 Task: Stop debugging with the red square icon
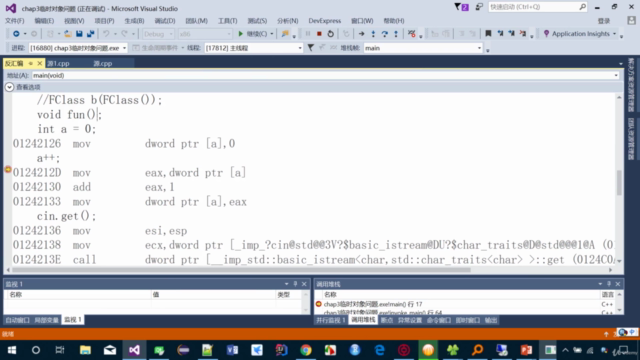(319, 34)
